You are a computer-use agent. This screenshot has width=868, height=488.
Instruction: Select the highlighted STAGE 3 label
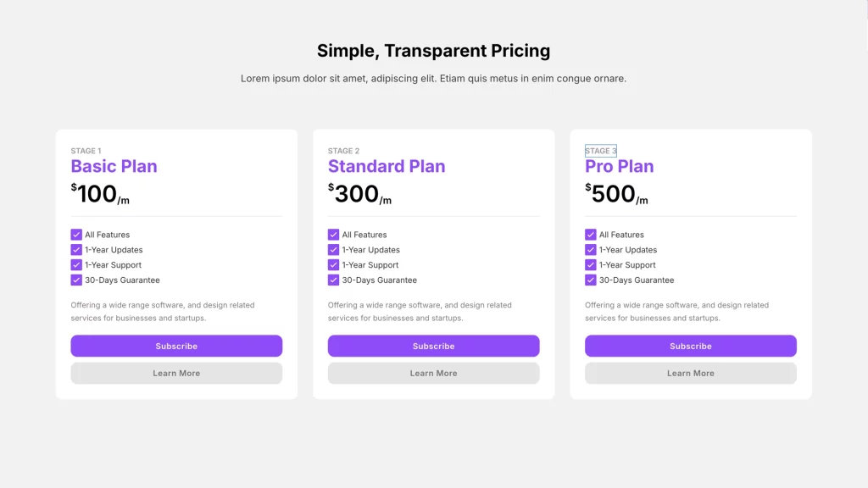601,151
